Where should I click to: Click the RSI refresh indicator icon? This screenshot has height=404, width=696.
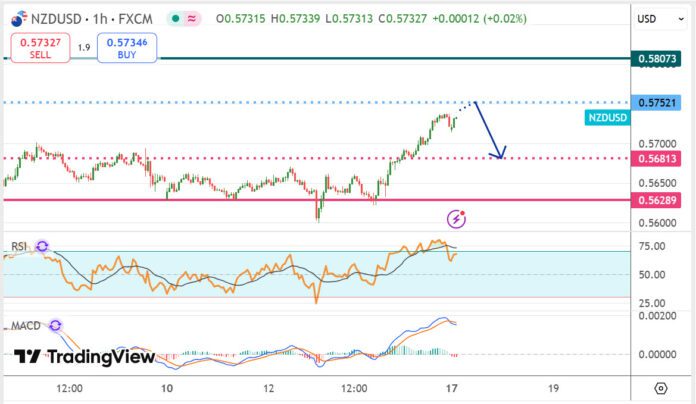click(x=42, y=246)
